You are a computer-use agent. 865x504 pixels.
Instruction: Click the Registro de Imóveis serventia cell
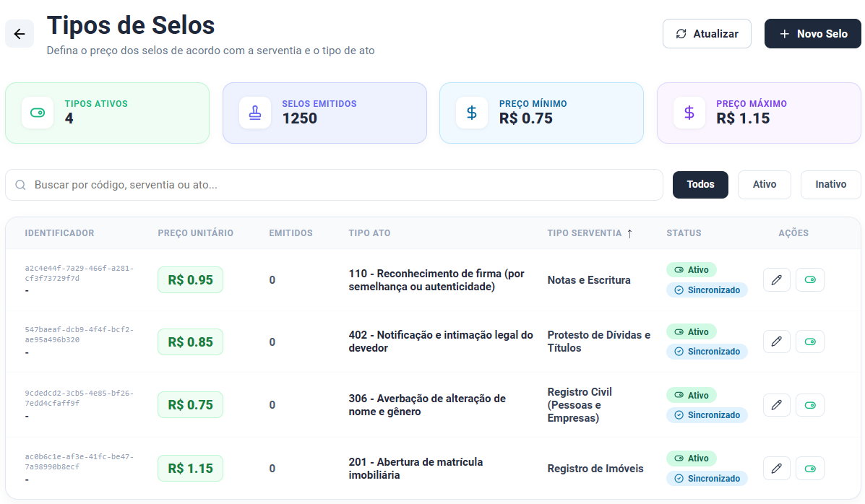pos(595,469)
